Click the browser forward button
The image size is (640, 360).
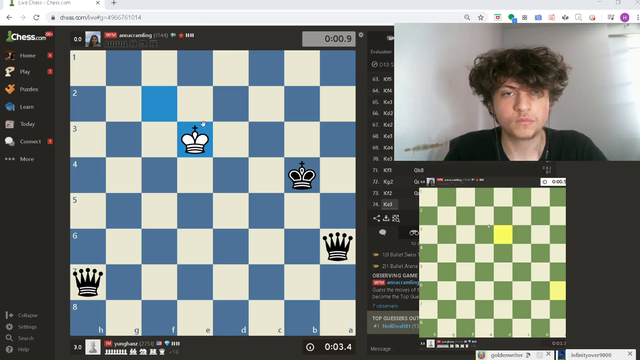(22, 18)
